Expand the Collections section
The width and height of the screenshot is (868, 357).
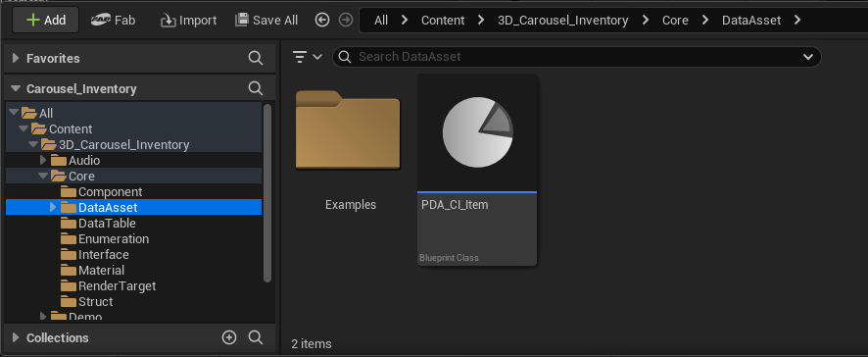(x=16, y=337)
